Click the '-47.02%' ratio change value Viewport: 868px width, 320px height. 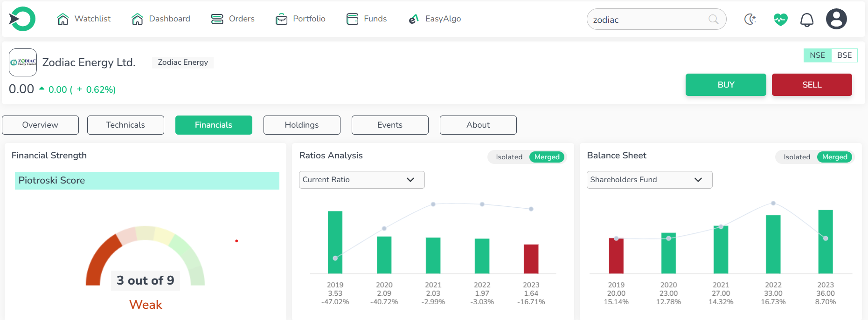point(335,302)
